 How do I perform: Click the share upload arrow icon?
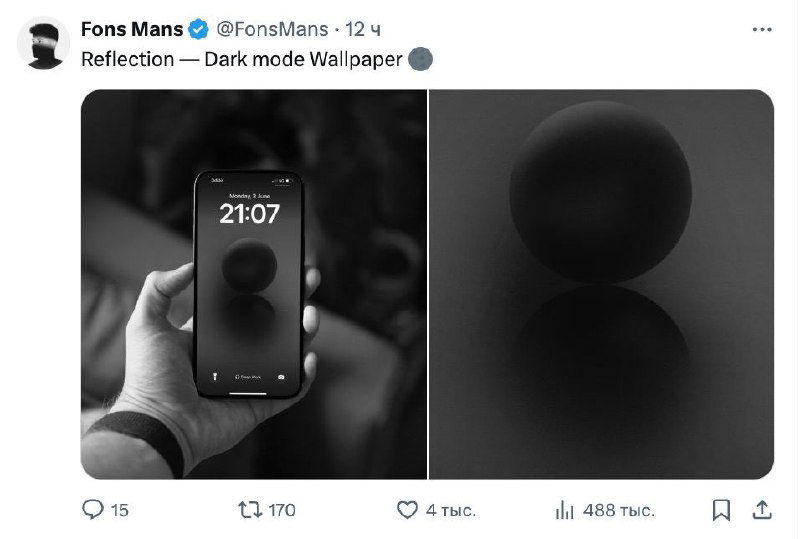(761, 510)
